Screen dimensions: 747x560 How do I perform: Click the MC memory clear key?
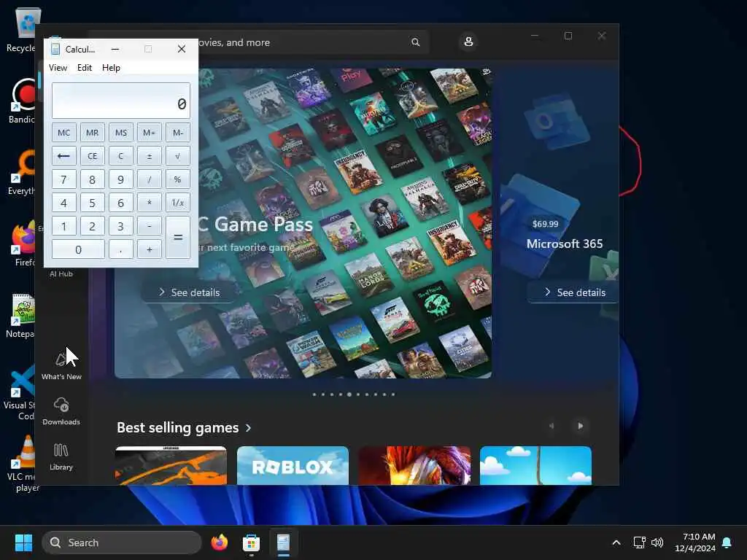click(x=64, y=133)
